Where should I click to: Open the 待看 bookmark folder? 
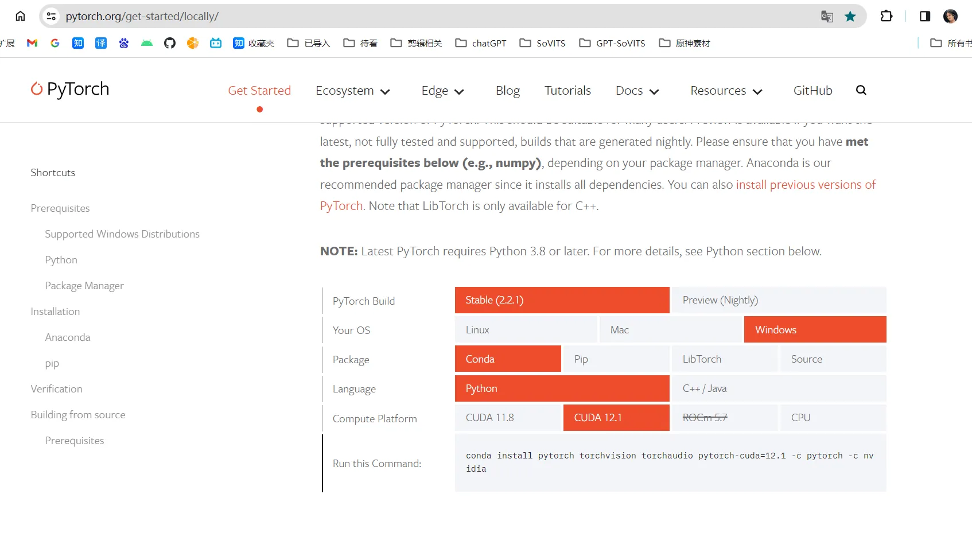tap(360, 43)
